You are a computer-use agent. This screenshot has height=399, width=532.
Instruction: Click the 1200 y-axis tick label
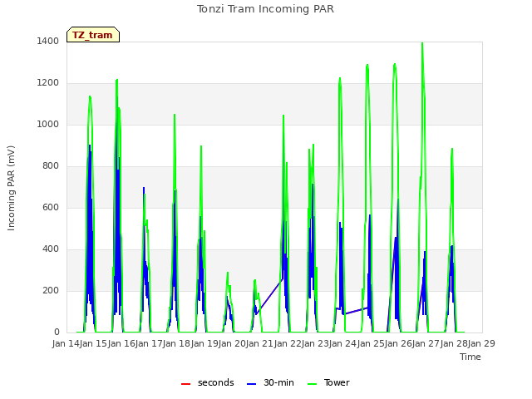(48, 83)
